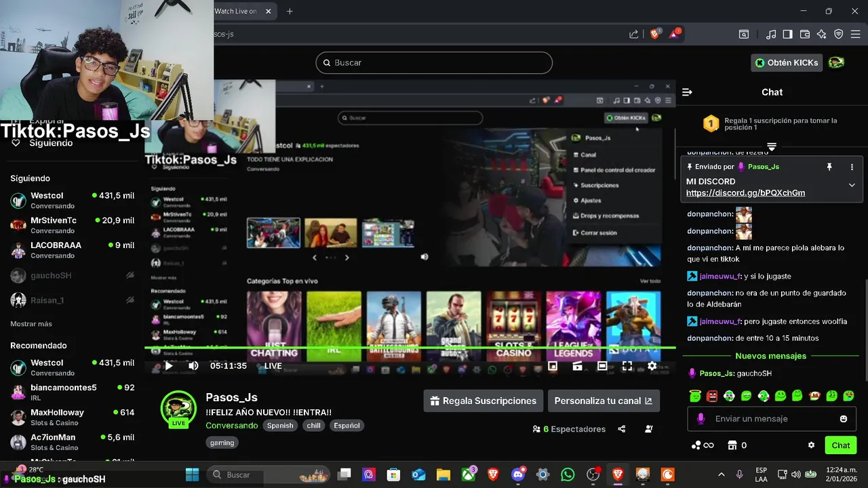Screen dimensions: 868x488
Task: Play the stream video
Action: coord(169,366)
